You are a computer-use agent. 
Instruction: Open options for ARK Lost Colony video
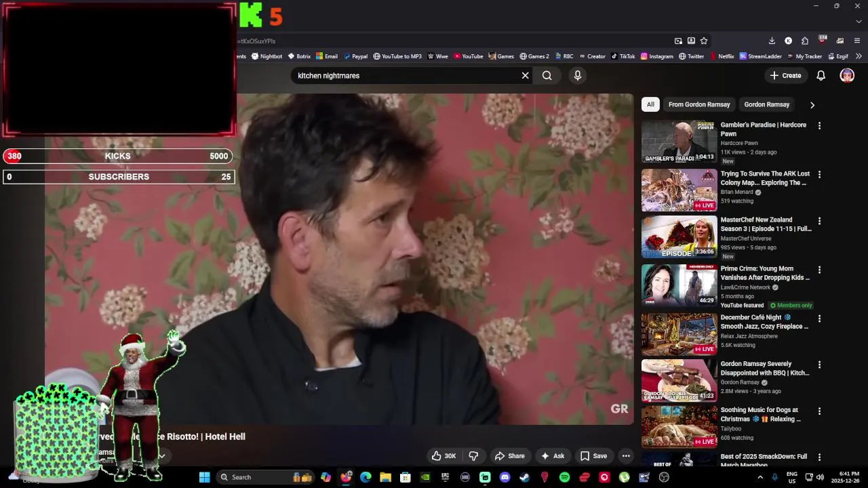(x=819, y=175)
